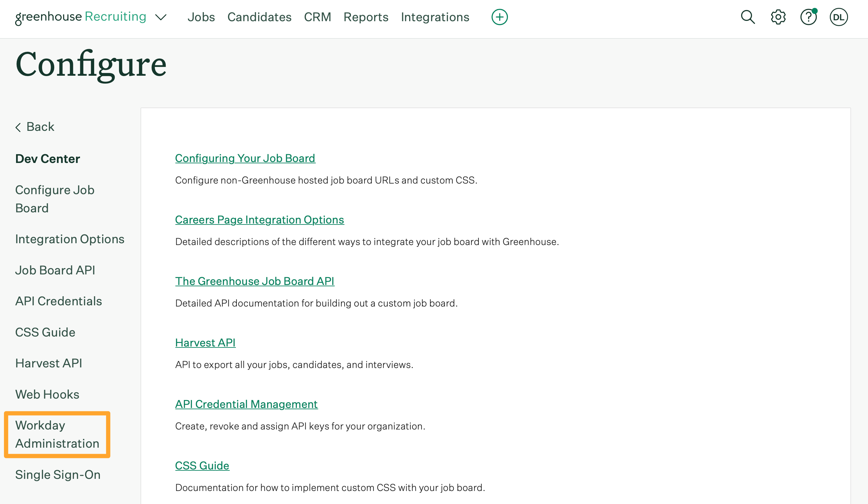Select Single Sign-On in the sidebar
Viewport: 868px width, 504px height.
point(58,474)
